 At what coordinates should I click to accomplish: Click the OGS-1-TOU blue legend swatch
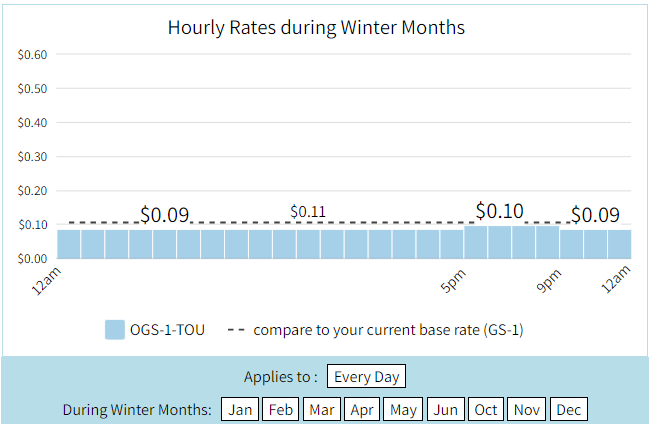115,330
